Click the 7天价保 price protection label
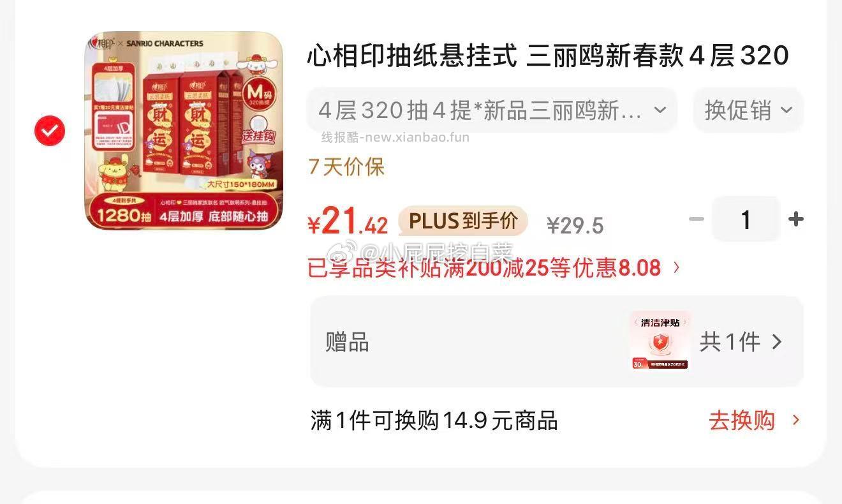842x504 pixels. pyautogui.click(x=347, y=167)
